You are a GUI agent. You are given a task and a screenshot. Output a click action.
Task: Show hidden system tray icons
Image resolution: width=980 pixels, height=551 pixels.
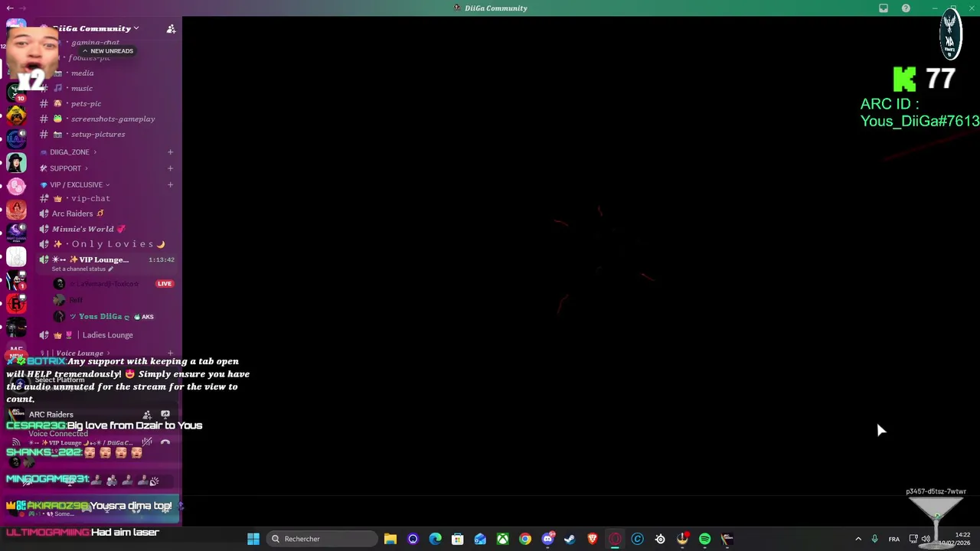point(858,539)
